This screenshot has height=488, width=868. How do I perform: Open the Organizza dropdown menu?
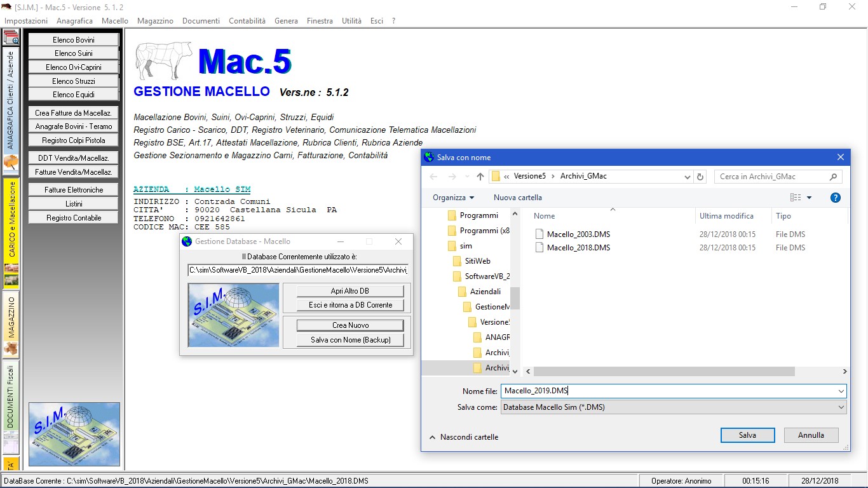tap(453, 198)
